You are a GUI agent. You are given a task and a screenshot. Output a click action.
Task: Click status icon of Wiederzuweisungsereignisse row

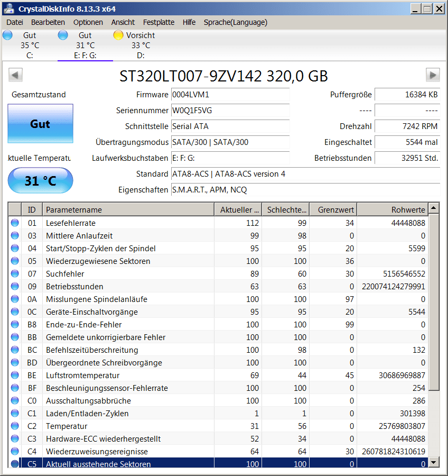15,452
